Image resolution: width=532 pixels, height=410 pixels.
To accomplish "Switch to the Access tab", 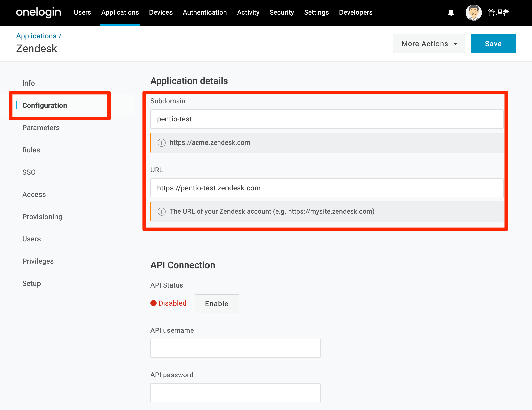I will pyautogui.click(x=34, y=194).
